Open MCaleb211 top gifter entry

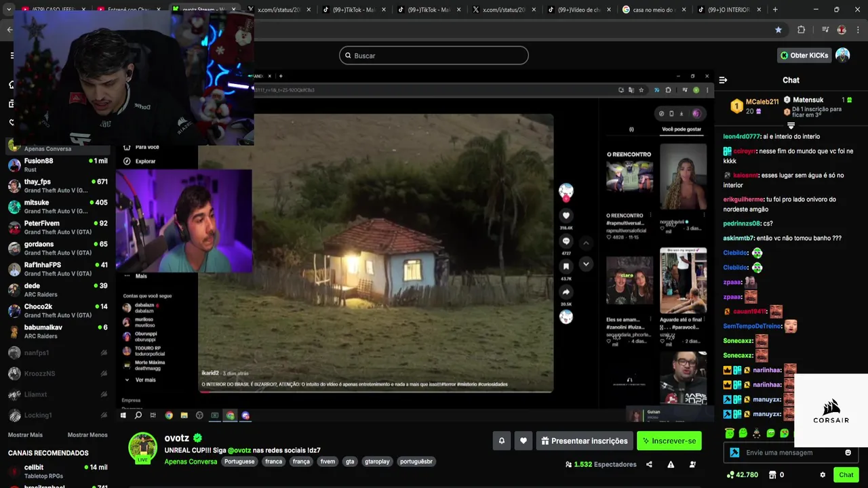tap(755, 106)
